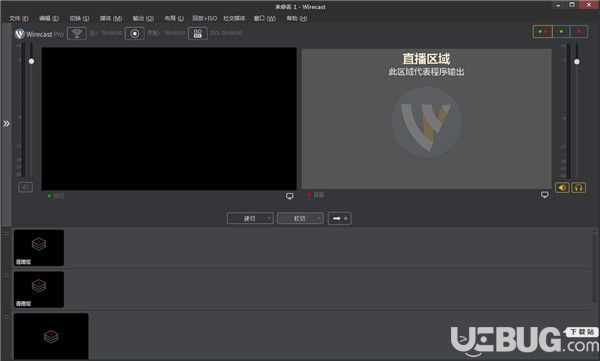Click the layers panel vertical scrollbar
600x361 pixels.
pos(594,270)
